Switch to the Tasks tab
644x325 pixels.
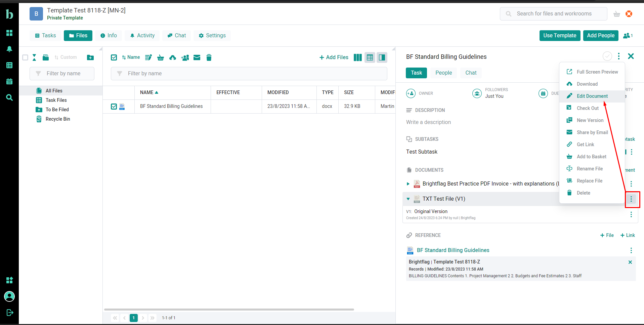click(x=45, y=36)
